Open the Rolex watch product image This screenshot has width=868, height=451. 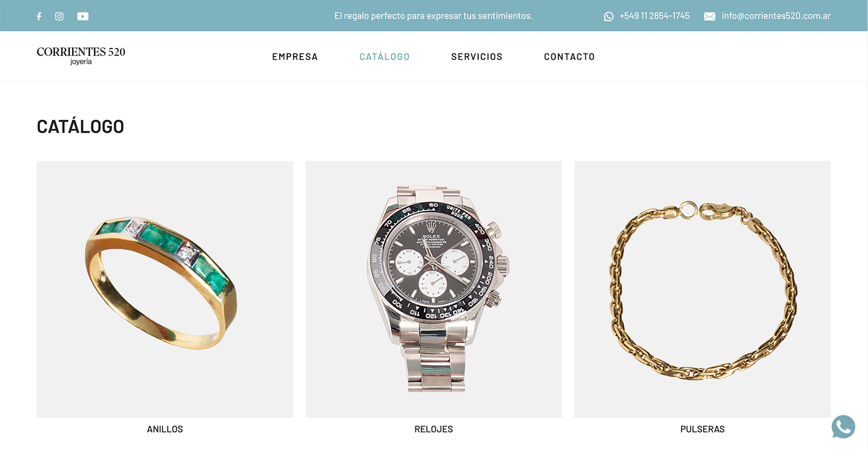pyautogui.click(x=433, y=289)
